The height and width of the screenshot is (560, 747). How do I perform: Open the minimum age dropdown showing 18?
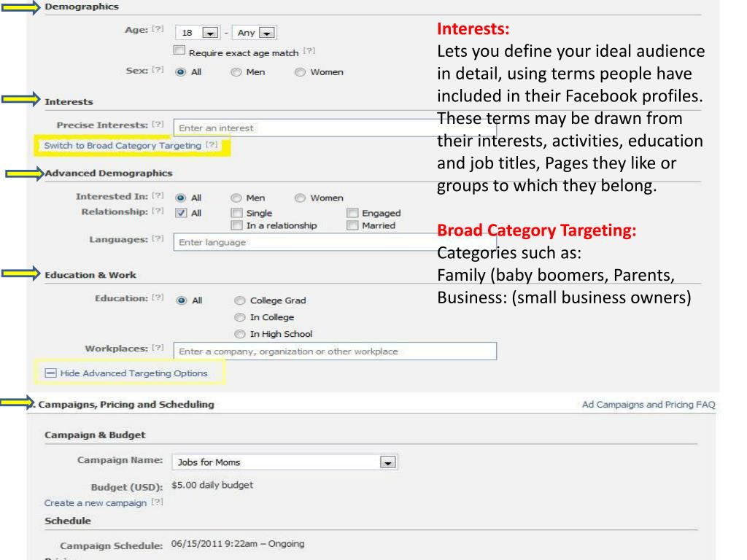pos(198,33)
